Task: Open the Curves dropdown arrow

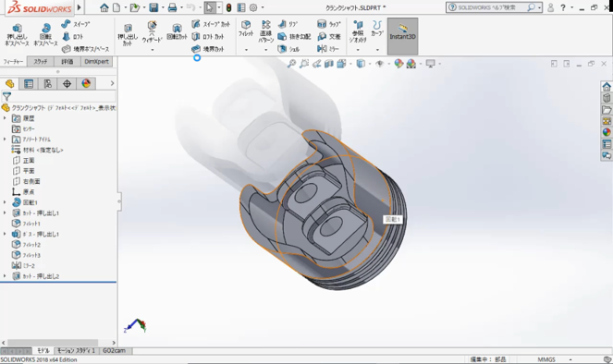Action: click(x=377, y=50)
